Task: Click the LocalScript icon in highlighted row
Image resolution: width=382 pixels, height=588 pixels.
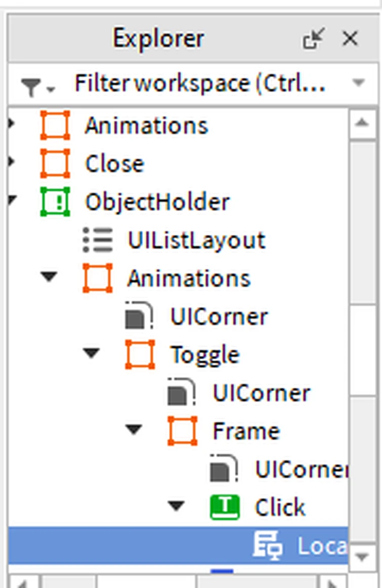Action: click(267, 546)
